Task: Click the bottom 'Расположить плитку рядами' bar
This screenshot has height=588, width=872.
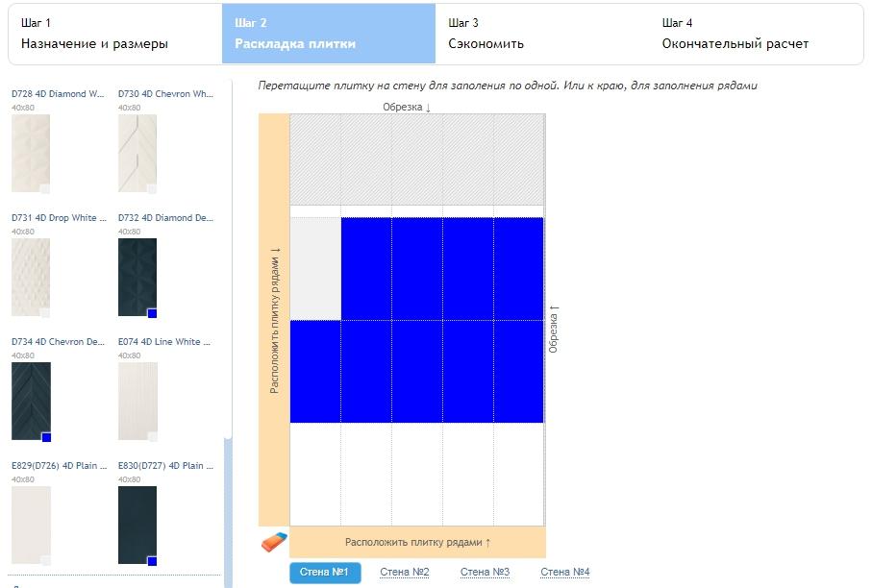Action: coord(417,542)
